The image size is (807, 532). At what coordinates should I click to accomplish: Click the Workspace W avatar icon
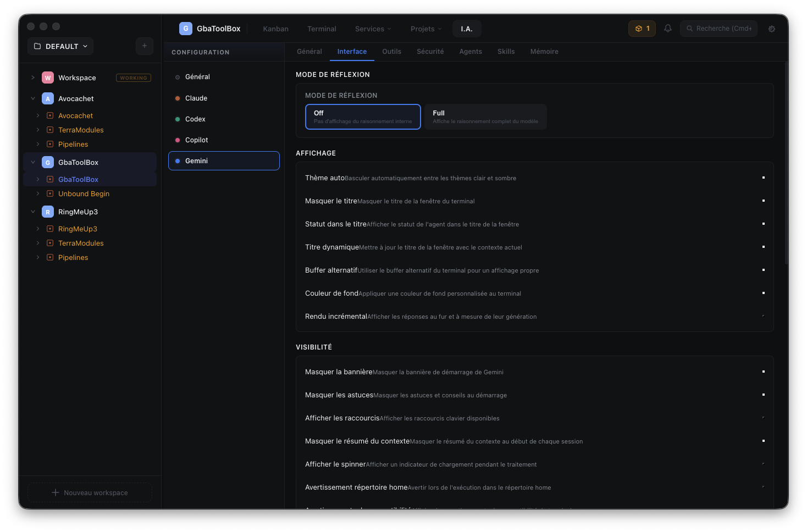[48, 78]
